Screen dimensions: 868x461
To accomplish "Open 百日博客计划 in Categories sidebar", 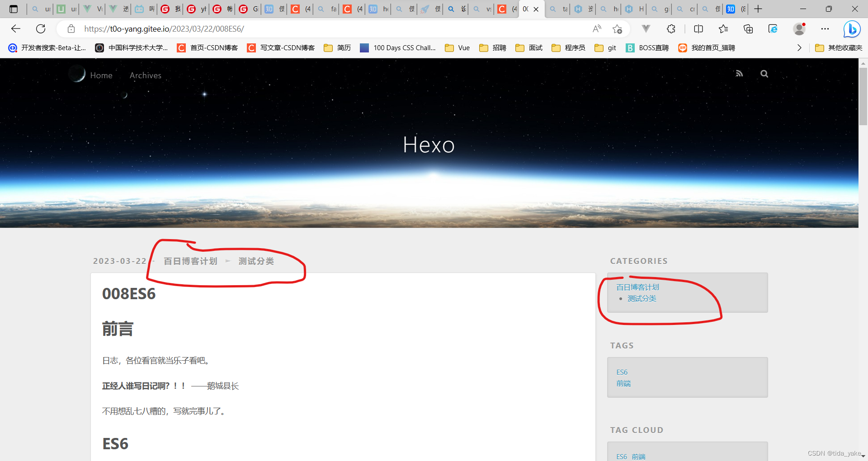I will [x=637, y=287].
